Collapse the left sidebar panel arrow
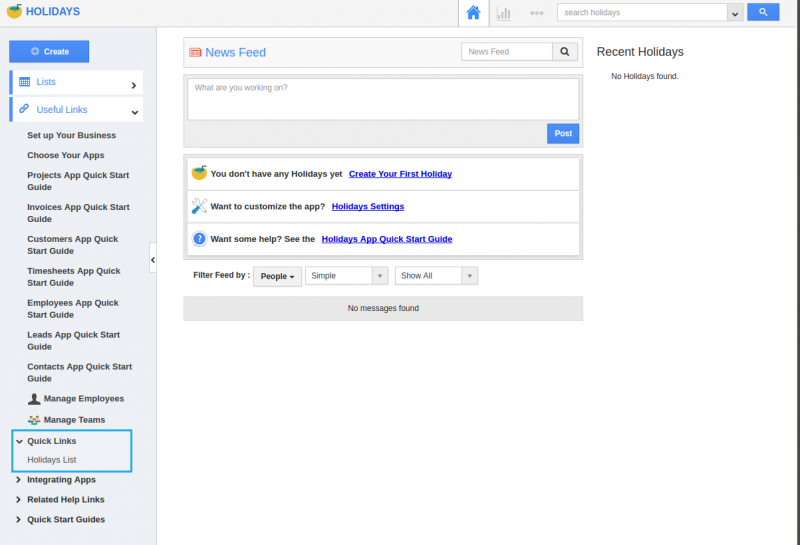This screenshot has width=800, height=545. (x=153, y=260)
